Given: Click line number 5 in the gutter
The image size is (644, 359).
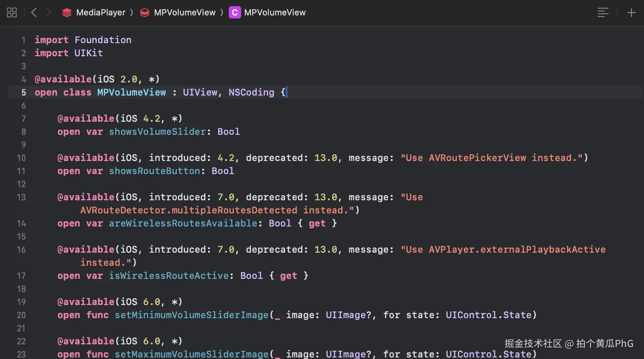Looking at the screenshot, I should (x=23, y=92).
